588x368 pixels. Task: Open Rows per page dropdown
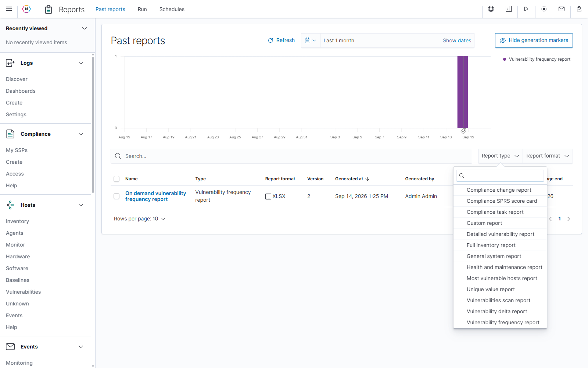pyautogui.click(x=140, y=219)
